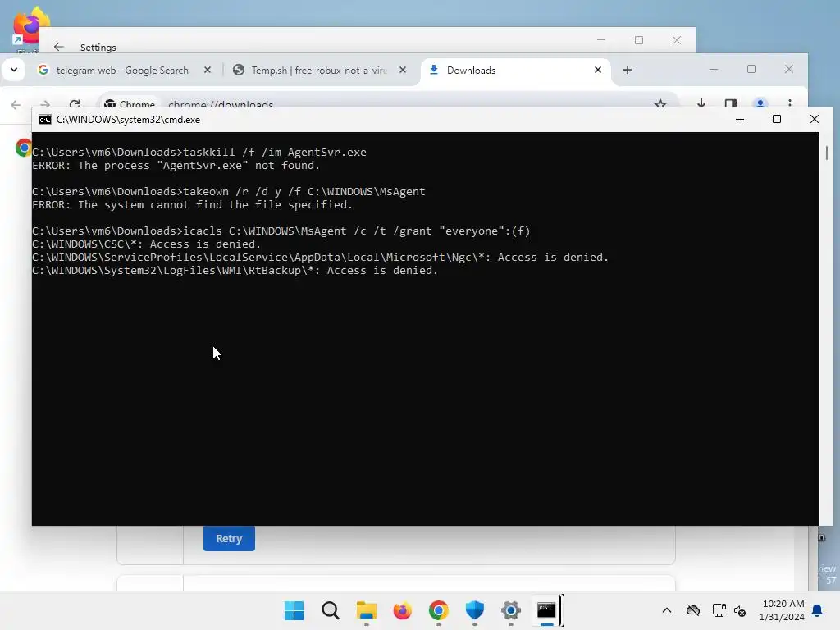Close the cmd.exe window

[x=815, y=120]
